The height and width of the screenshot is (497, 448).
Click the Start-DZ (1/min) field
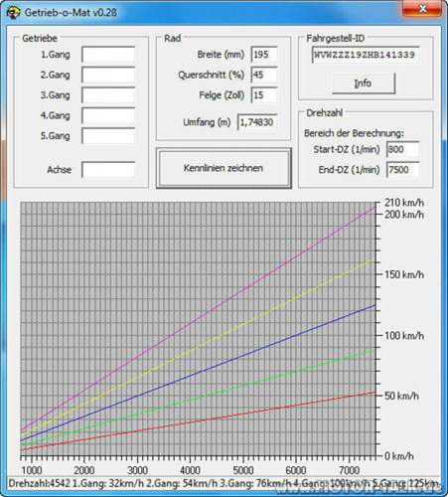[x=403, y=149]
